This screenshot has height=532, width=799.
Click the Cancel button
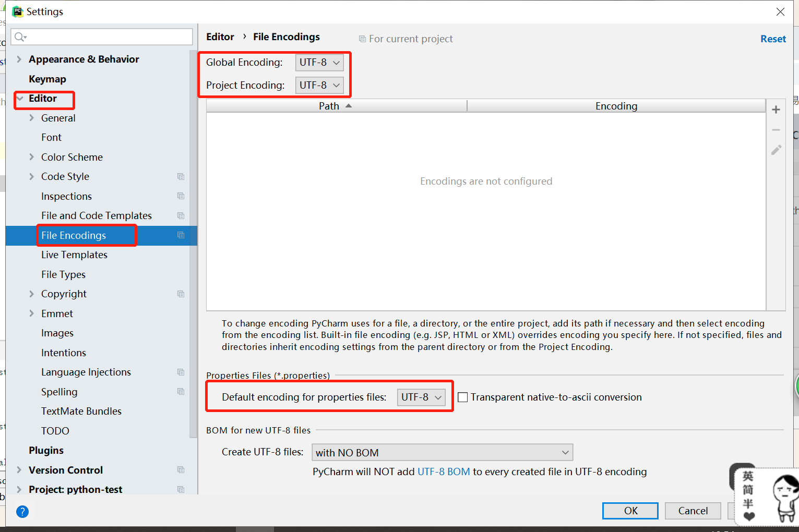(693, 511)
